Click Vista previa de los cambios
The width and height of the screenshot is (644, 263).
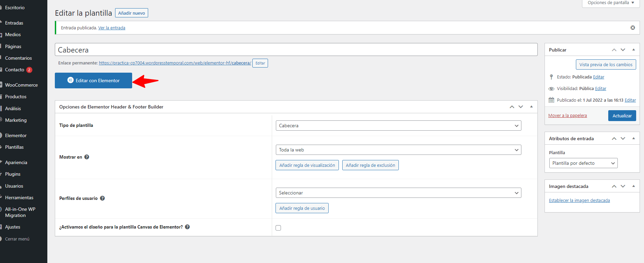click(x=606, y=64)
